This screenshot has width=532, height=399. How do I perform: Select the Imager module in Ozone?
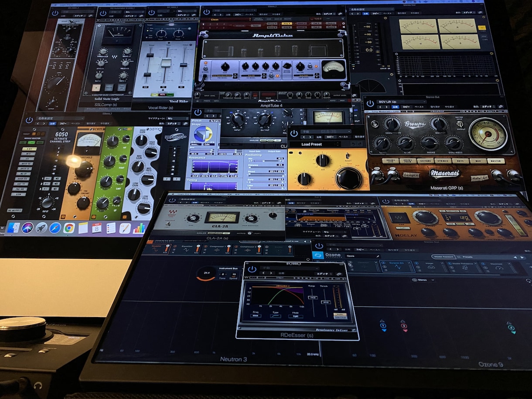click(430, 266)
